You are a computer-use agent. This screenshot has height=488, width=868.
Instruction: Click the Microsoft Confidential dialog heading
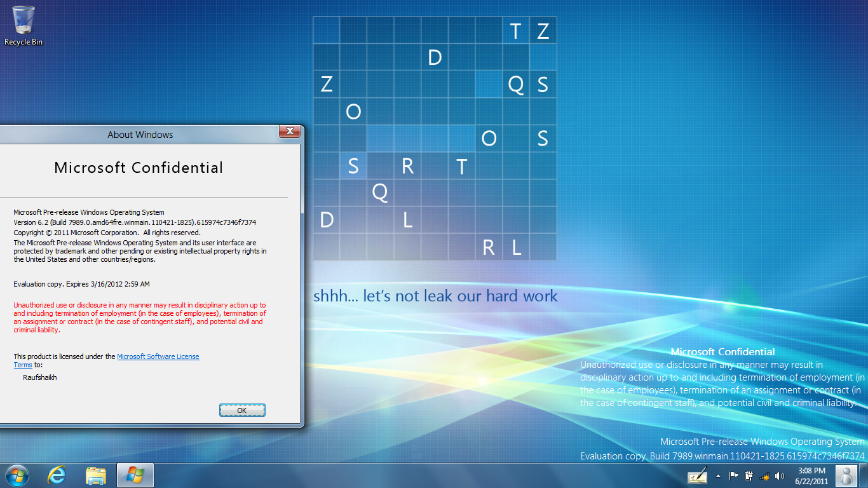139,168
